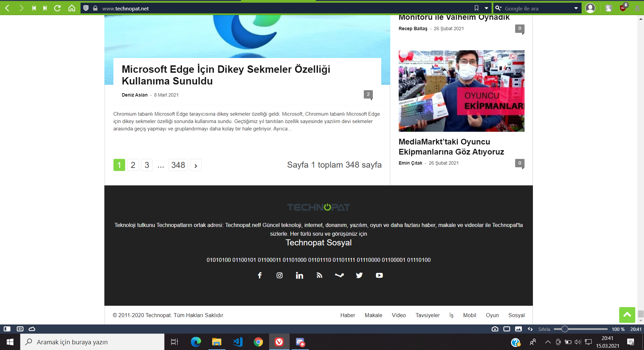Open comments on the Edge article
This screenshot has height=350, width=644.
368,95
